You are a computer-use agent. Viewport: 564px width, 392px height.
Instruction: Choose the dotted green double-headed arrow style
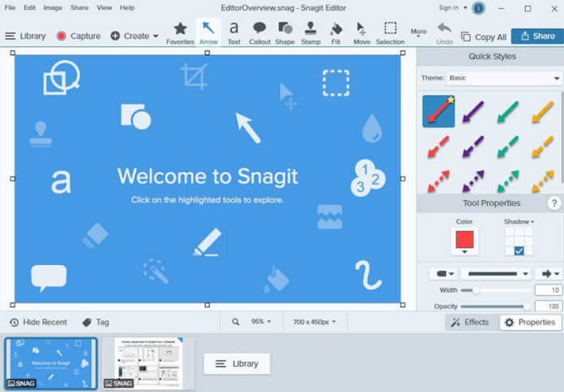(508, 181)
